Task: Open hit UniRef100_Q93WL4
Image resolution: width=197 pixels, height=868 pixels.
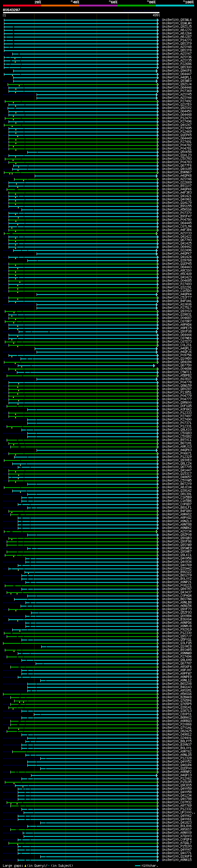Action: point(176,20)
